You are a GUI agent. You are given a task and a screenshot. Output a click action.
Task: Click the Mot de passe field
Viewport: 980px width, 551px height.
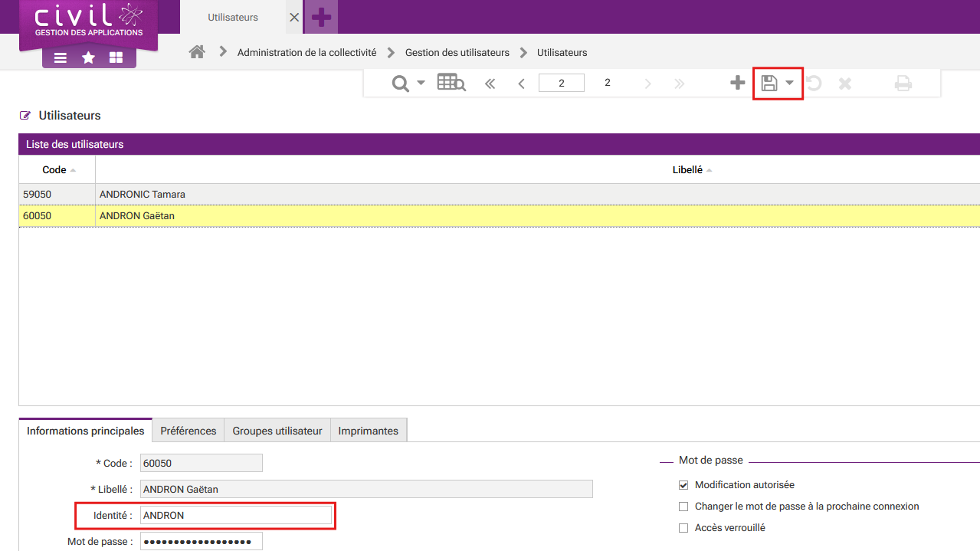point(202,541)
